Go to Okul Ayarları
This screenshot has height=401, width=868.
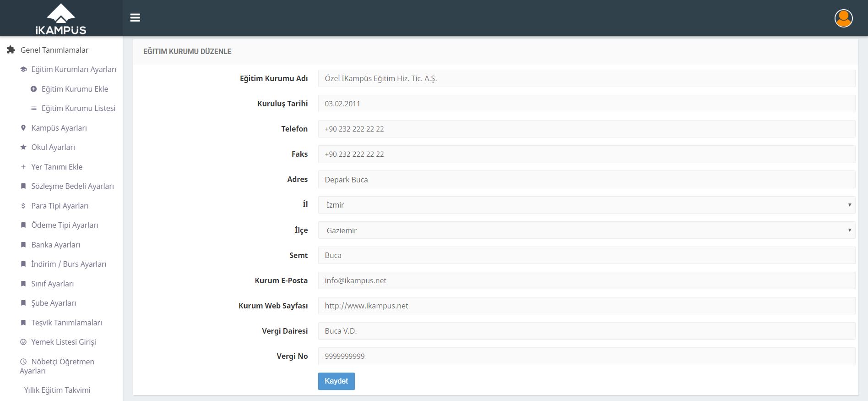(53, 147)
